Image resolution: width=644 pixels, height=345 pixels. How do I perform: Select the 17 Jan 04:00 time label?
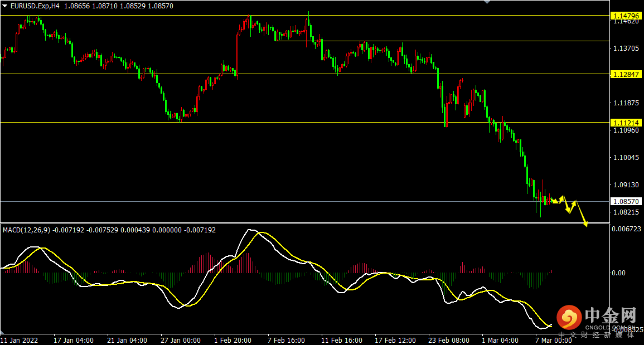coord(73,340)
